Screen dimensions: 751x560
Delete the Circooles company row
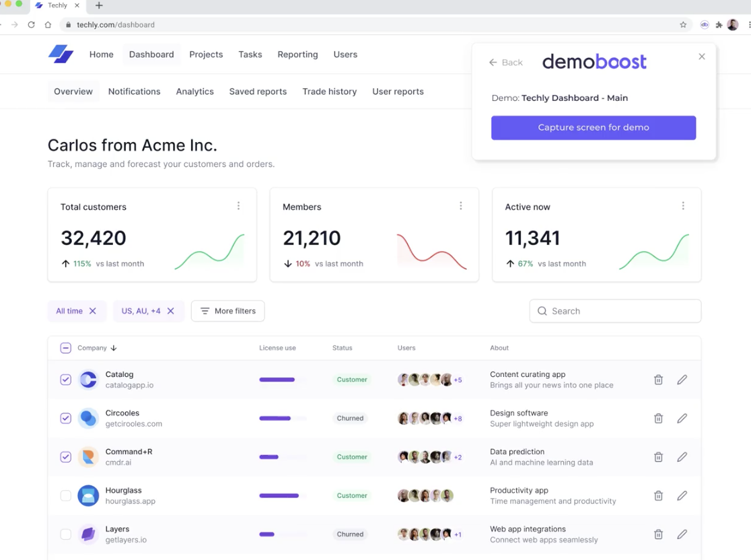tap(659, 418)
